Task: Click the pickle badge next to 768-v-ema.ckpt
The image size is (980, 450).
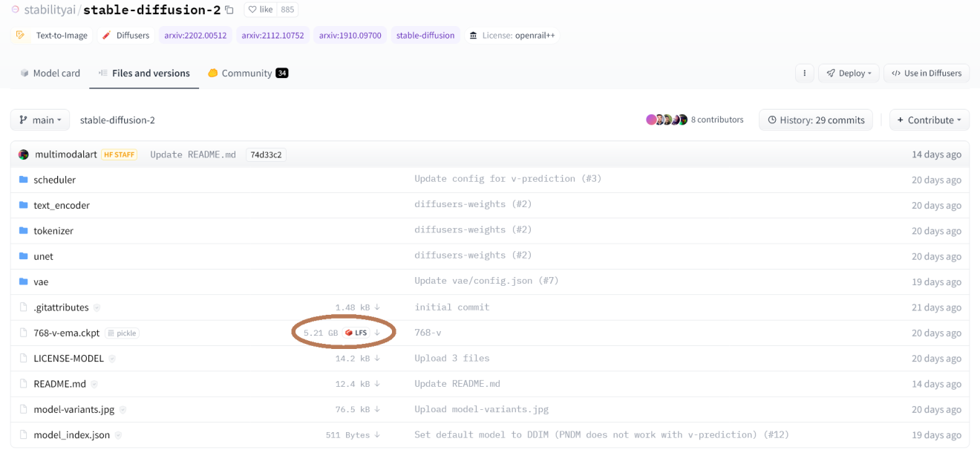Action: [122, 333]
